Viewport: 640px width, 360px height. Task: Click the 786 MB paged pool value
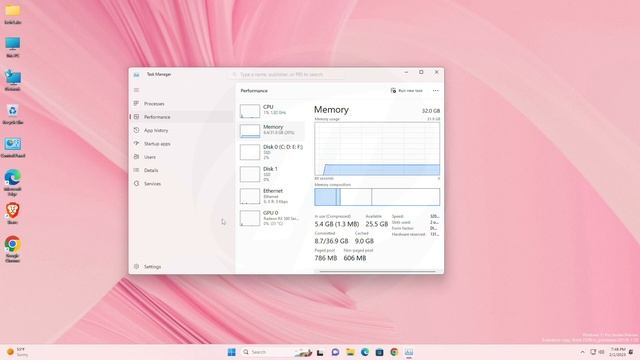[x=326, y=258]
